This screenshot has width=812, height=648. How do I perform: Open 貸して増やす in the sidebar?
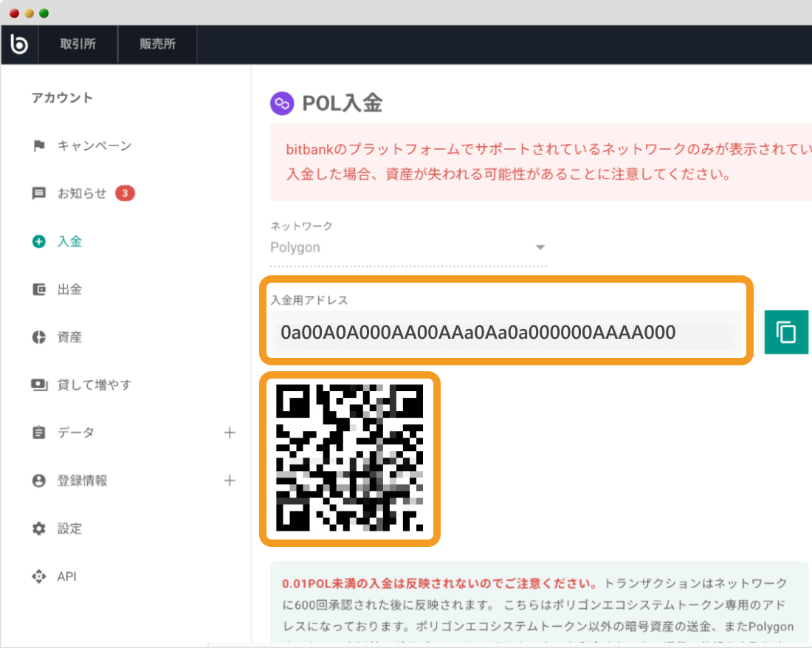pos(94,385)
